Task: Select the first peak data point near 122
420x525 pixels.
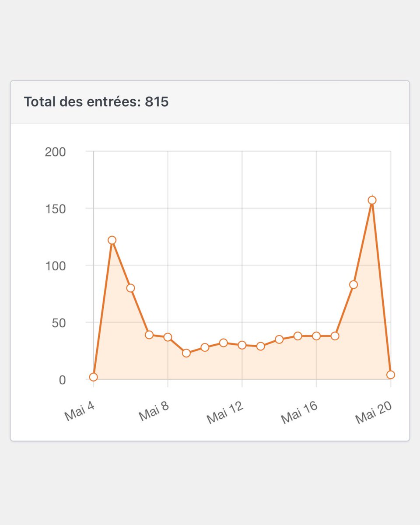Action: [x=112, y=240]
